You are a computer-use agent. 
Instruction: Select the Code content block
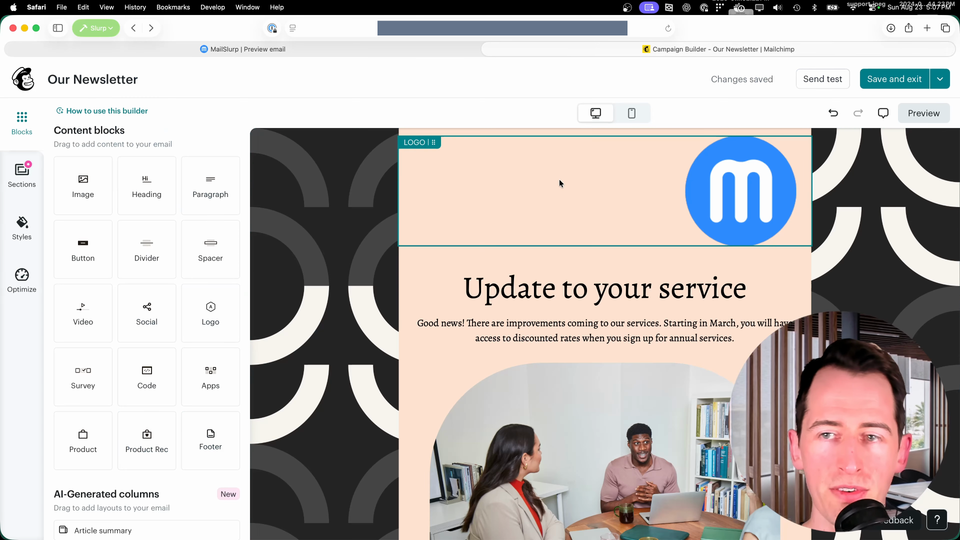pos(146,377)
